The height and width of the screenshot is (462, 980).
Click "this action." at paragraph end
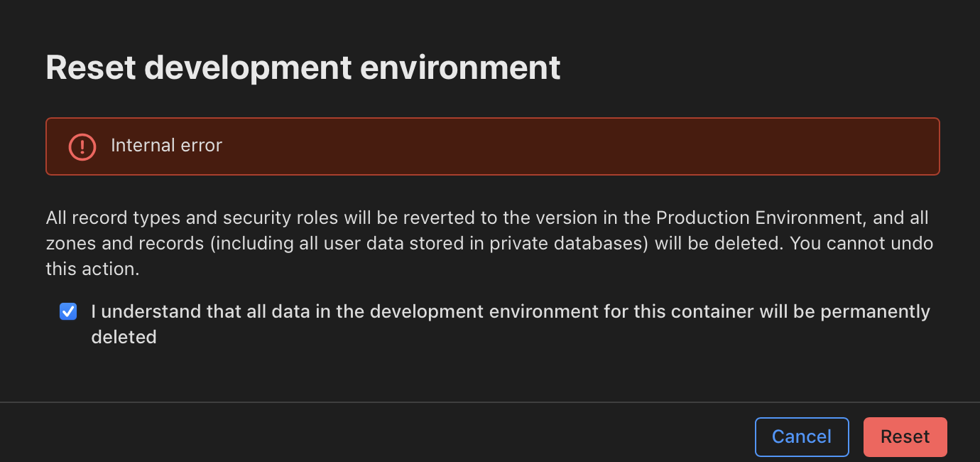pos(92,269)
